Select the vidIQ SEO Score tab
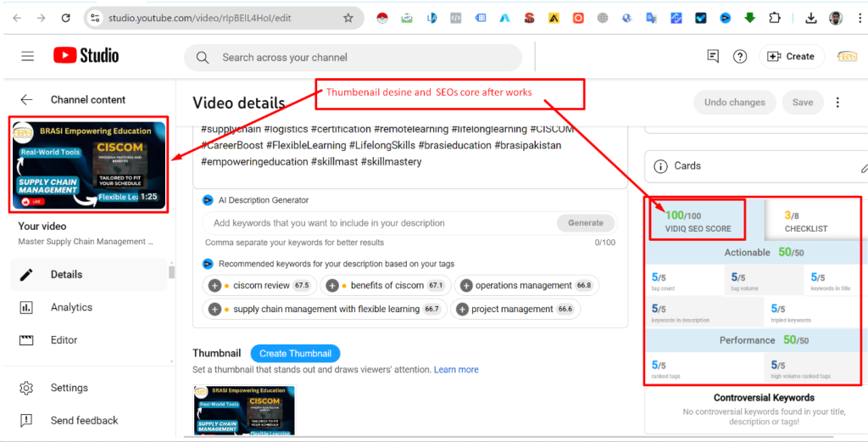The width and height of the screenshot is (868, 442). pos(697,221)
